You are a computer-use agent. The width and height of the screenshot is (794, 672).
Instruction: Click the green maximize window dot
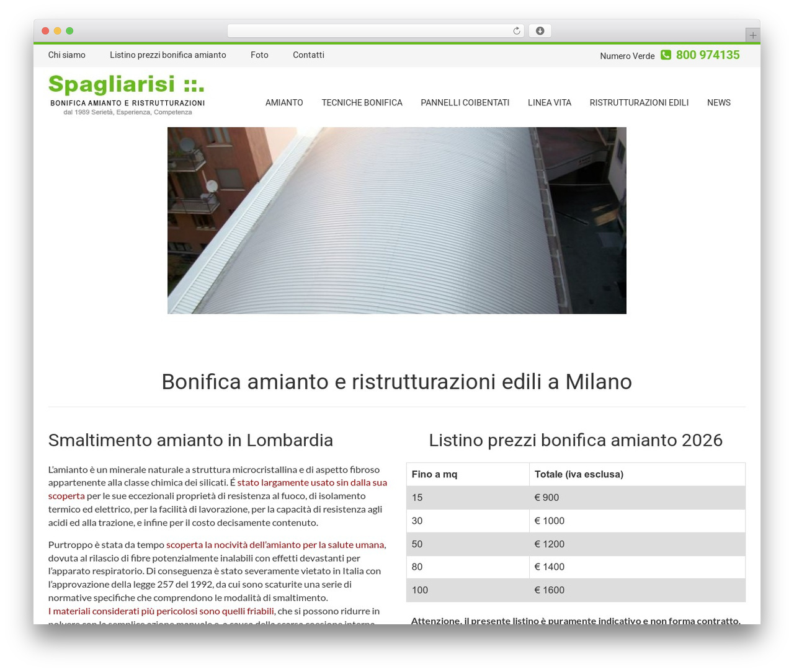pos(69,31)
